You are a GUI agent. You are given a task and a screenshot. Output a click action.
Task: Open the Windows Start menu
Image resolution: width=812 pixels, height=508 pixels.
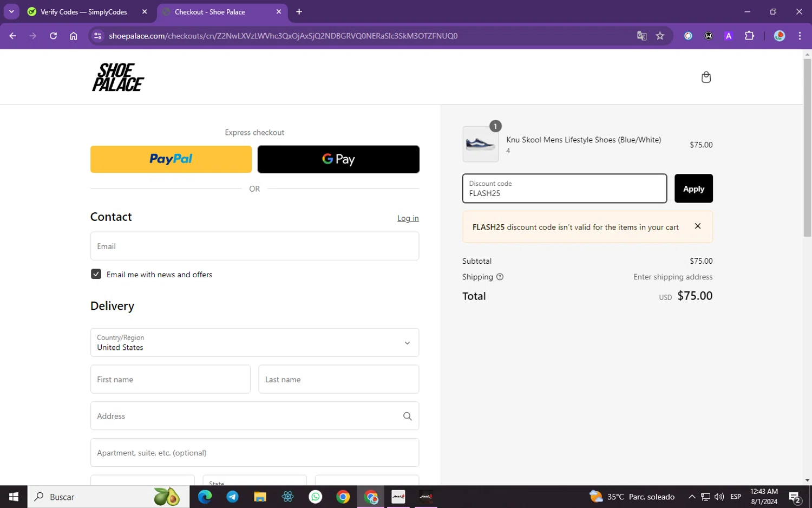tap(14, 497)
